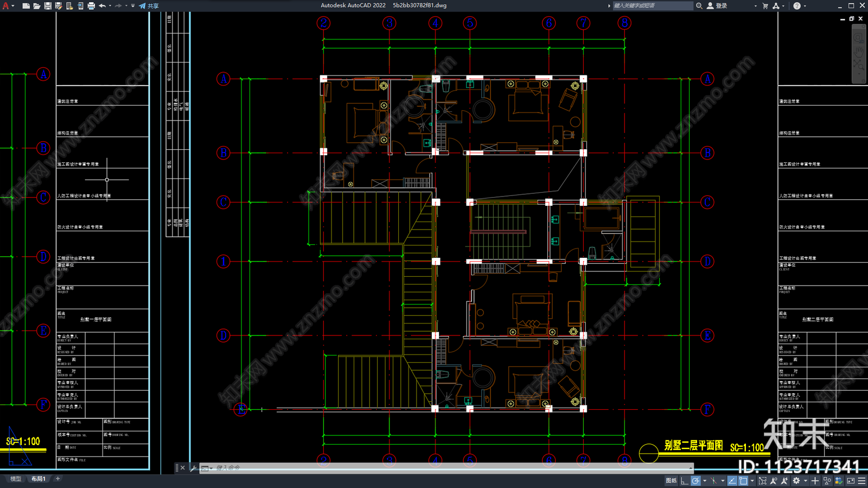Switch to the 模型 tab

pos(16,479)
